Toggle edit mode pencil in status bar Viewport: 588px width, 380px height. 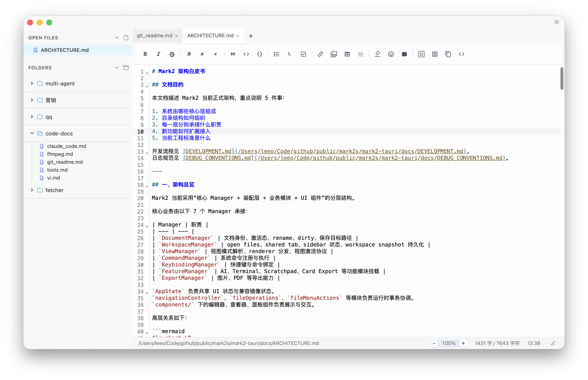click(x=553, y=343)
